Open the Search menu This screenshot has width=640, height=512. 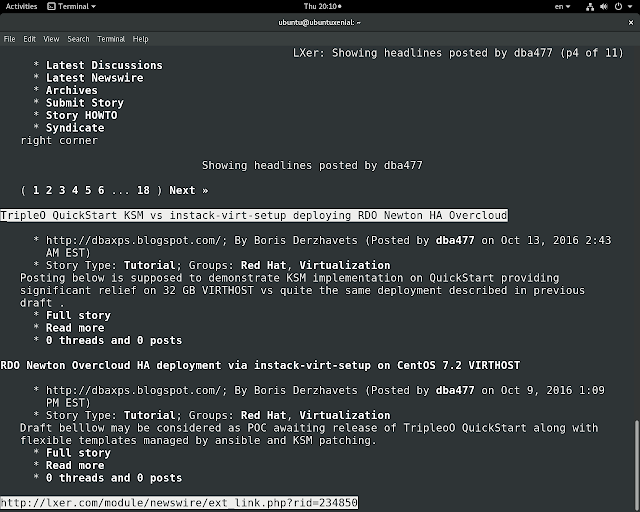pyautogui.click(x=78, y=39)
